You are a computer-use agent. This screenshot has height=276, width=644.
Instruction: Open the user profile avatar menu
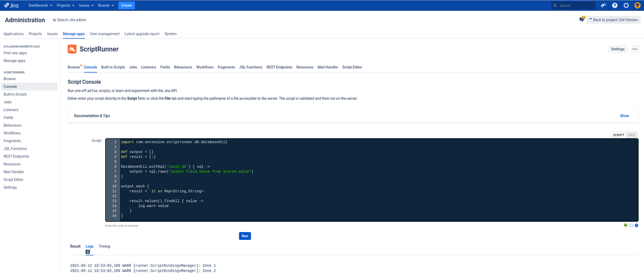(x=638, y=5)
